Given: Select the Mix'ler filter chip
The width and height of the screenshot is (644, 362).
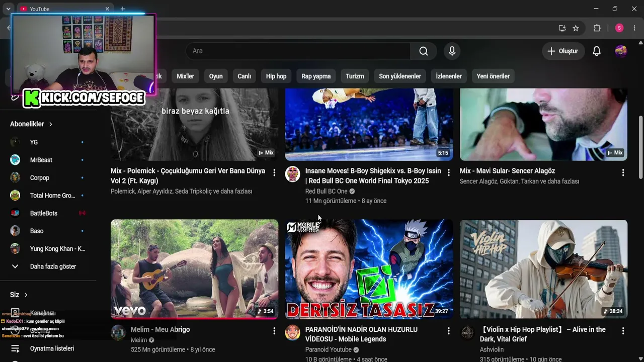Looking at the screenshot, I should [x=185, y=76].
